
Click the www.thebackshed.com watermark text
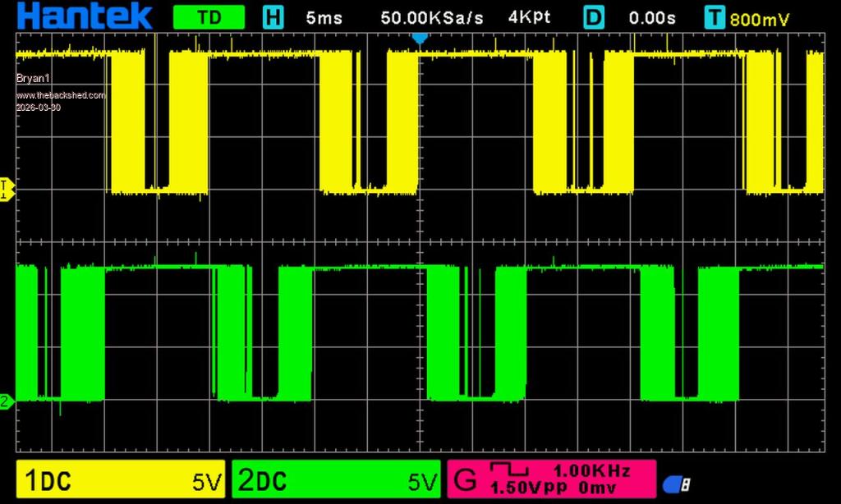61,95
